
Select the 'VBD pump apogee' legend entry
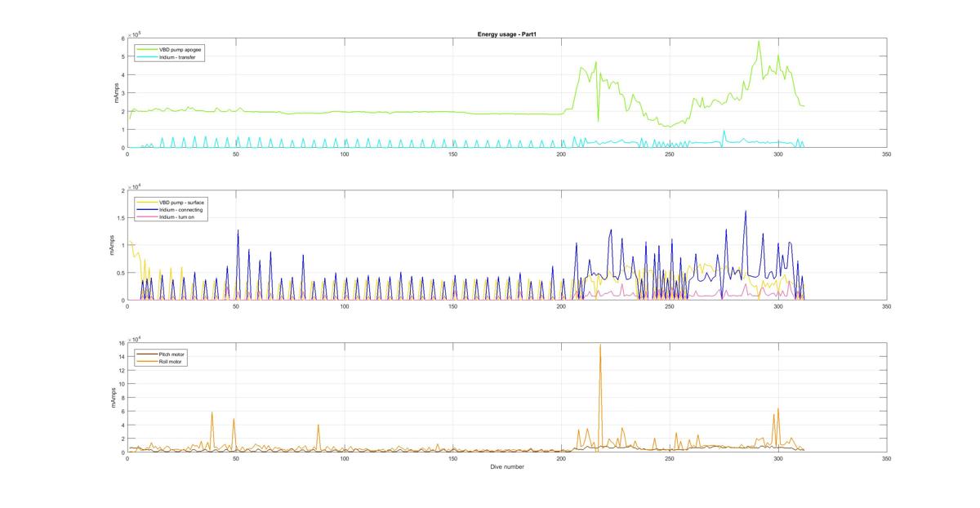(180, 50)
